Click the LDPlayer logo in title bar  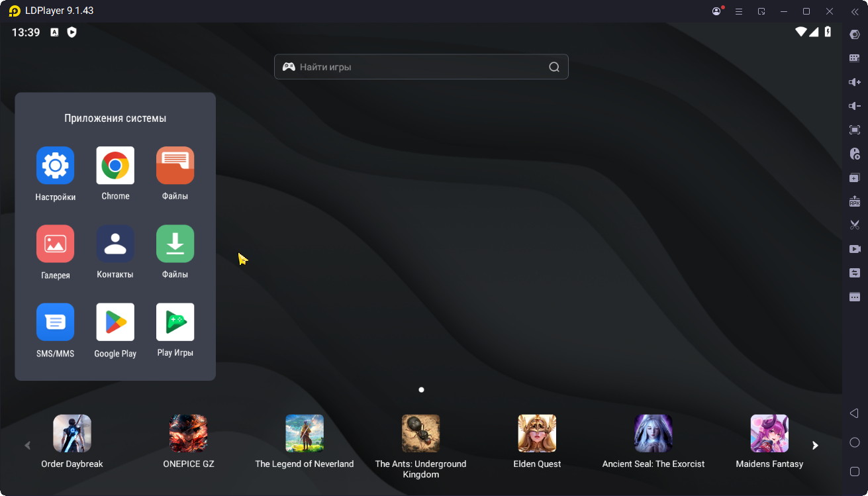tap(15, 11)
